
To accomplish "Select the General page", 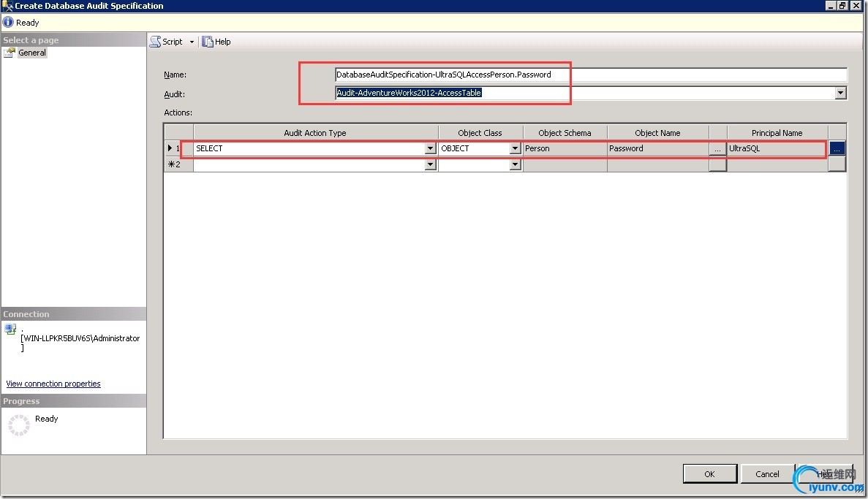I will [32, 53].
